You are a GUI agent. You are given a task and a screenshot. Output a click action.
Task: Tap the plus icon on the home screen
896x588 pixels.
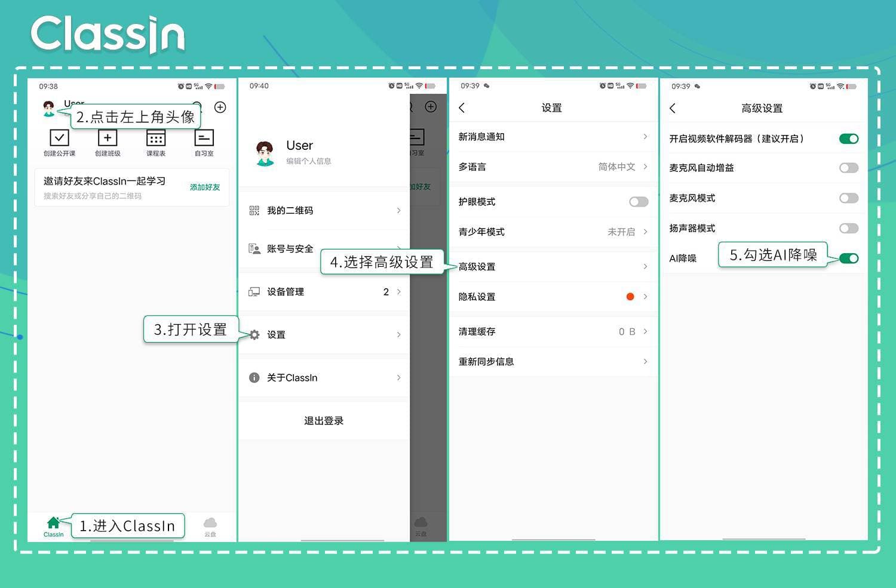(220, 107)
